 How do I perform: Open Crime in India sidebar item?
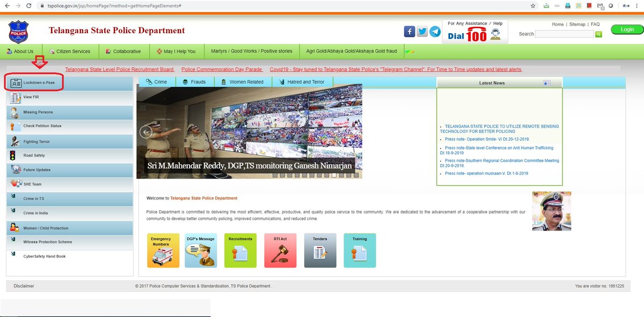pyautogui.click(x=69, y=213)
